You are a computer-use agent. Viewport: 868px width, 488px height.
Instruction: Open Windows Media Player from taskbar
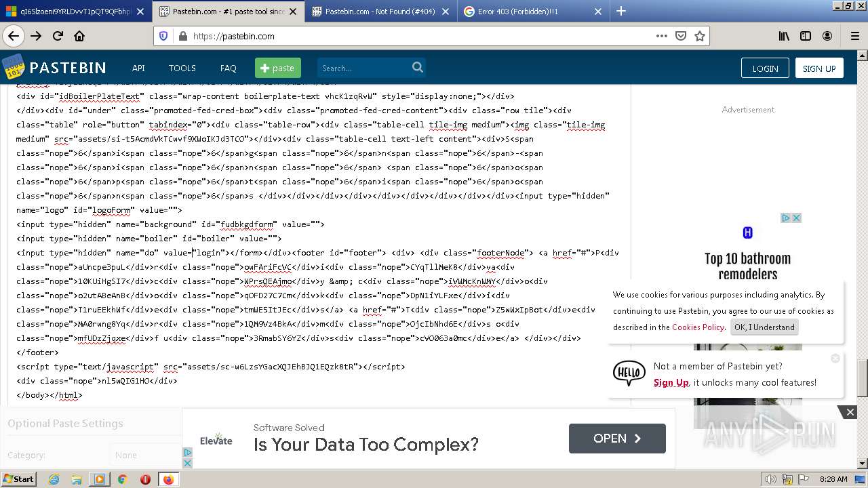[99, 479]
